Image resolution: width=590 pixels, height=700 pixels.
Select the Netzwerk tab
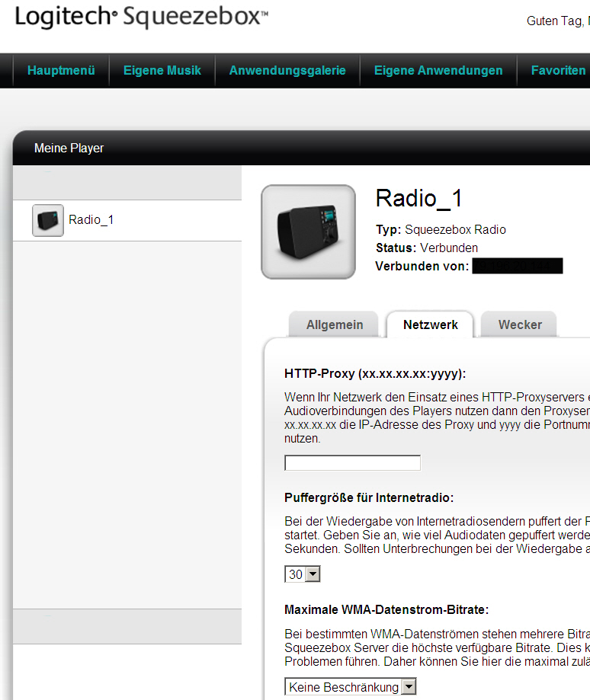[431, 324]
